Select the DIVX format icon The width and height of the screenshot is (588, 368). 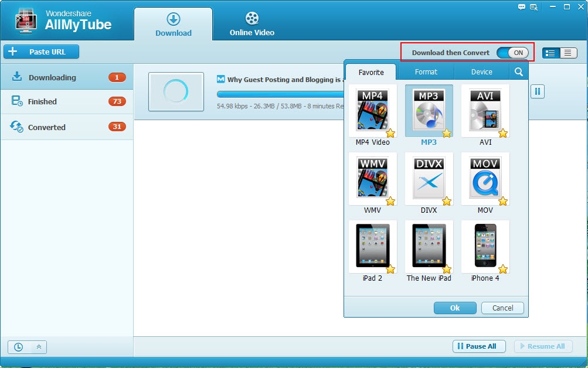point(429,179)
